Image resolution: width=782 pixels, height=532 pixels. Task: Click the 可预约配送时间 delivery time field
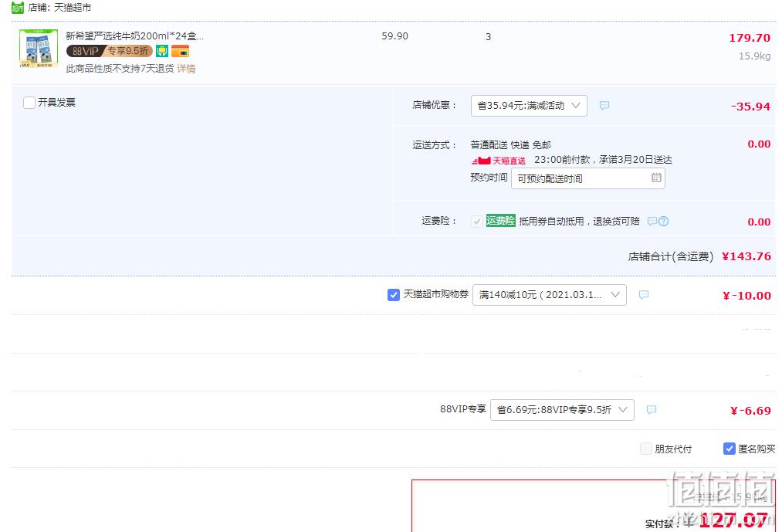588,178
